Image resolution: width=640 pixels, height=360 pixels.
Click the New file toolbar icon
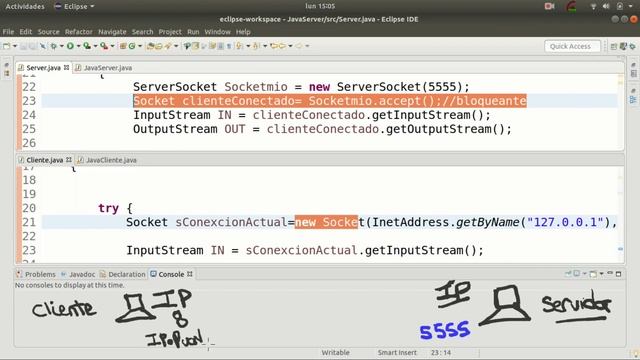pyautogui.click(x=7, y=46)
